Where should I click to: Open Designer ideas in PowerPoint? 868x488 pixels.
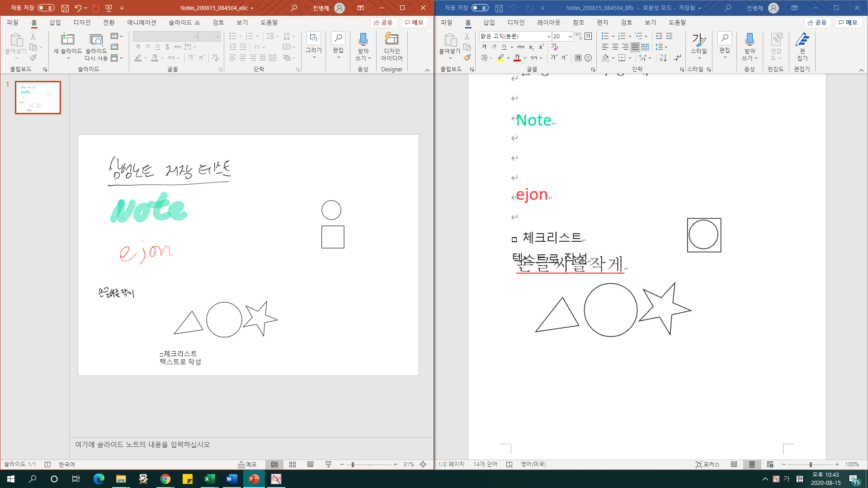[392, 45]
